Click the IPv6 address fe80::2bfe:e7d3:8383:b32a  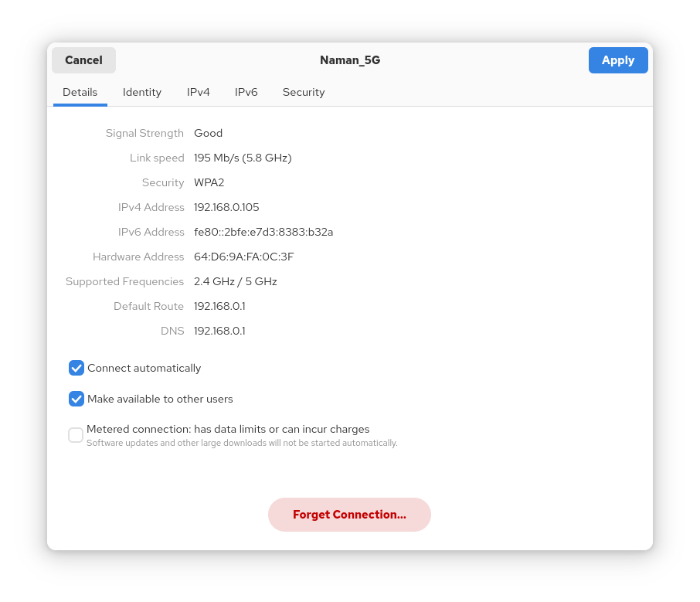tap(263, 232)
